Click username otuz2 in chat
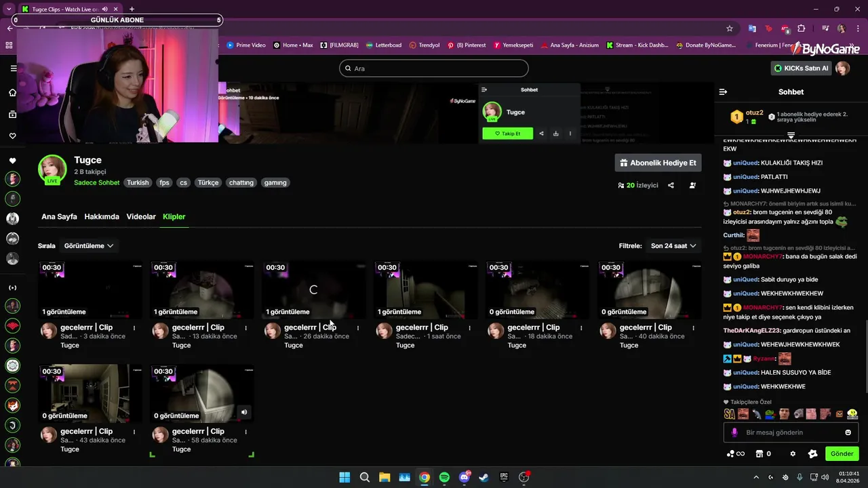This screenshot has width=868, height=488. tap(742, 212)
